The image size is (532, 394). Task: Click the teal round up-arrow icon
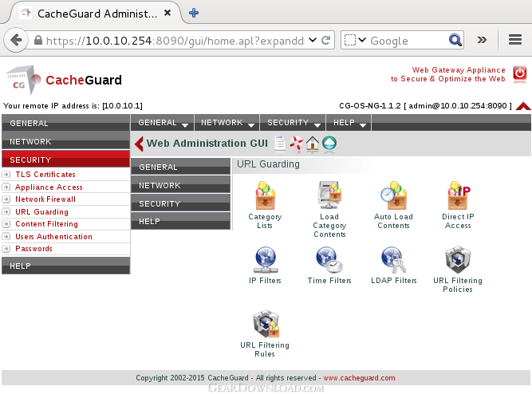329,144
